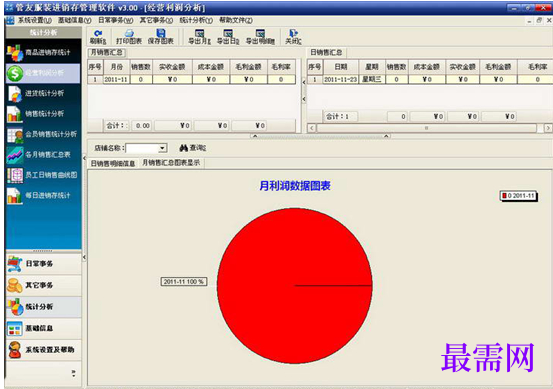The height and width of the screenshot is (389, 553).
Task: Switch to 统计分析 bottom navigation panel
Action: [43, 307]
